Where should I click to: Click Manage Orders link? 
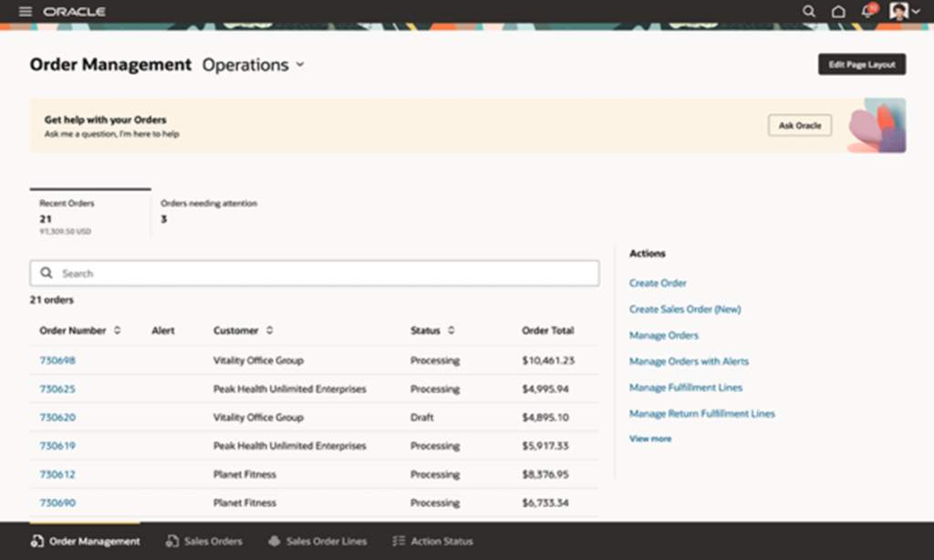click(x=664, y=336)
